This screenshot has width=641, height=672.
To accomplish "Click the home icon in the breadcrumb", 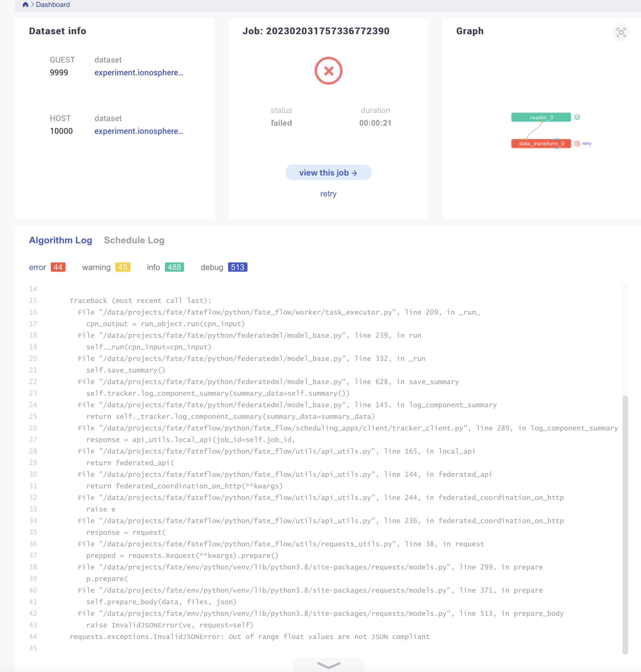I will [25, 4].
